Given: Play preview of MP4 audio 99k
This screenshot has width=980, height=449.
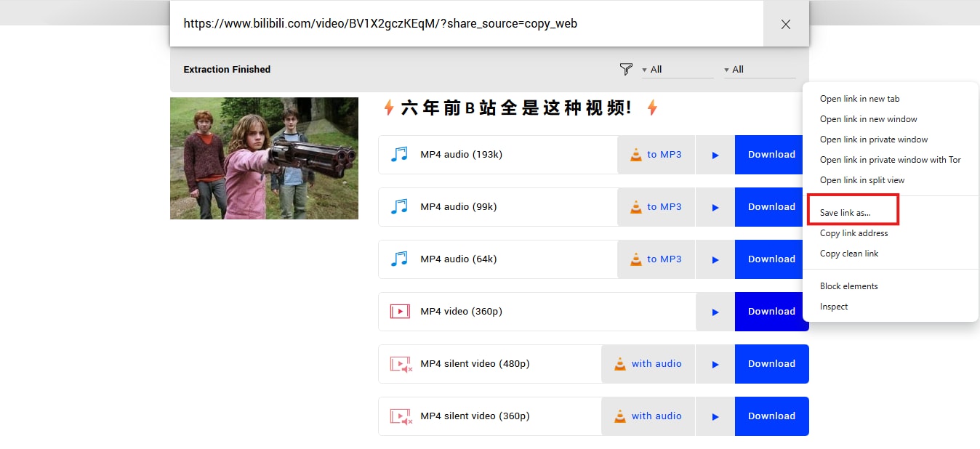Looking at the screenshot, I should pyautogui.click(x=715, y=207).
